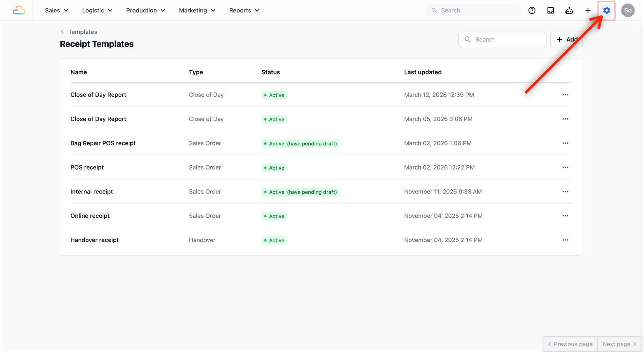
Task: Expand the Logistic dropdown menu
Action: (x=97, y=11)
